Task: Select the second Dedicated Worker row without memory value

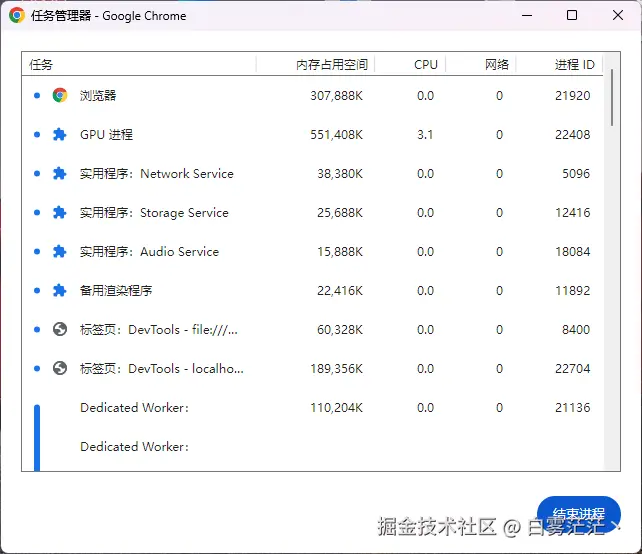Action: click(312, 446)
